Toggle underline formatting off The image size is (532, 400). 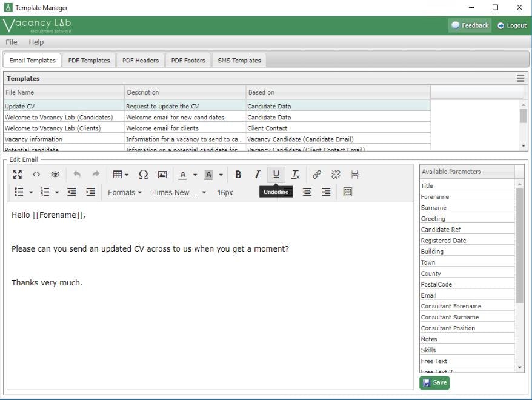coord(276,175)
